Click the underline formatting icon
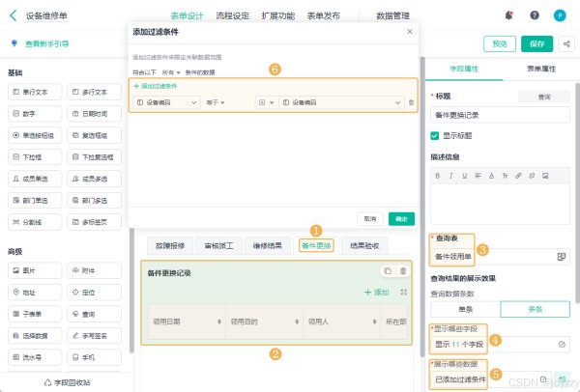Image resolution: width=580 pixels, height=392 pixels. coord(465,176)
